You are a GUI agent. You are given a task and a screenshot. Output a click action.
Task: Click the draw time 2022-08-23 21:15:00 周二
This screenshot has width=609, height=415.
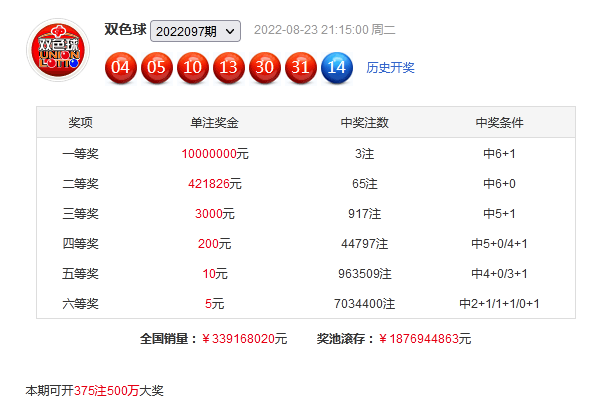(x=325, y=30)
